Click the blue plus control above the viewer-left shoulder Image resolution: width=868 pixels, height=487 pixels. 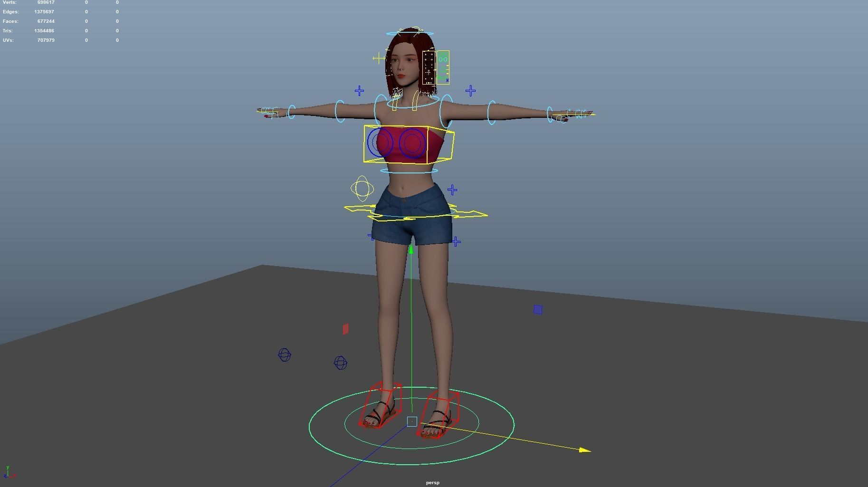359,90
